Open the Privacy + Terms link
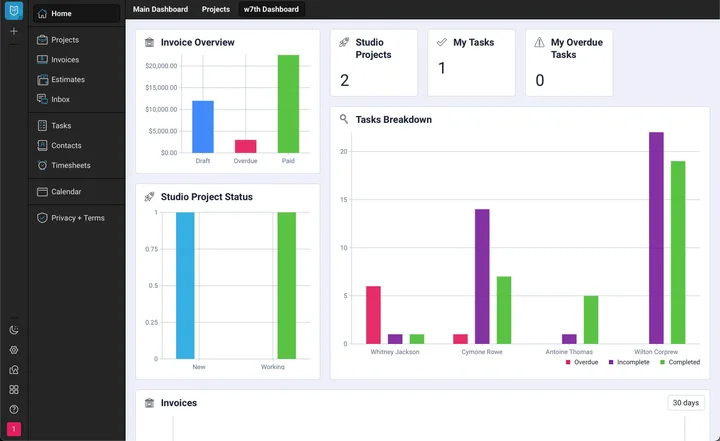 (77, 218)
